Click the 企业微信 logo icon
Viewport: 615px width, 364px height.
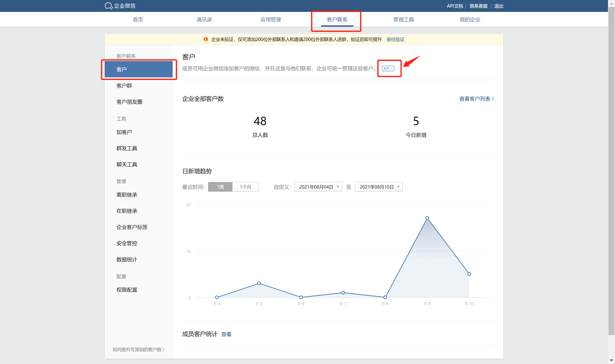[109, 6]
